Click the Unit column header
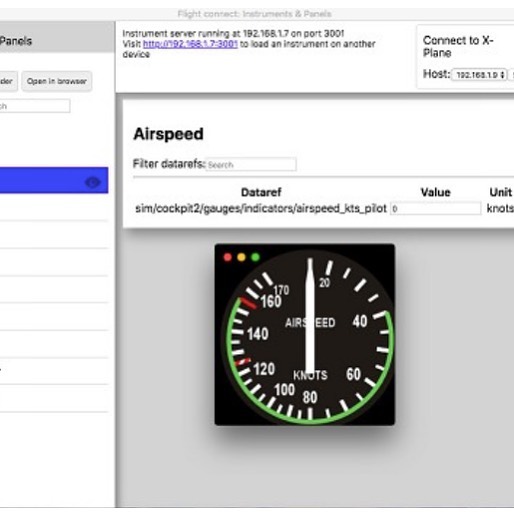The image size is (514, 514). point(500,192)
